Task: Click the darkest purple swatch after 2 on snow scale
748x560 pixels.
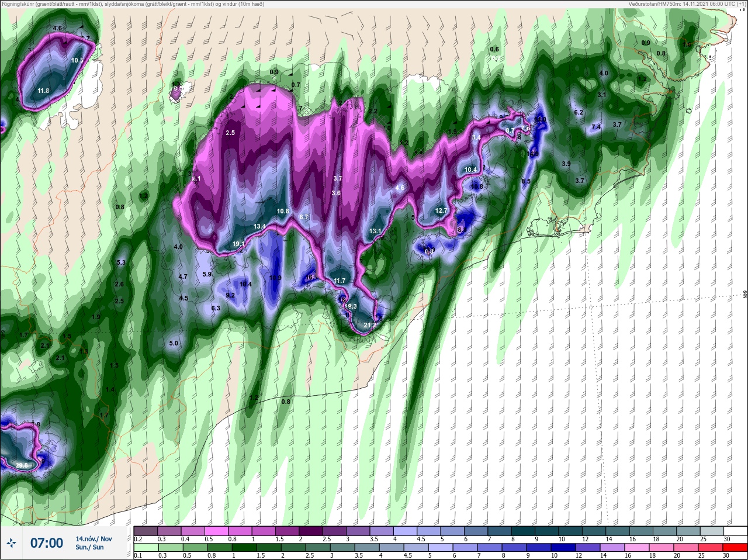Action: pos(311,531)
